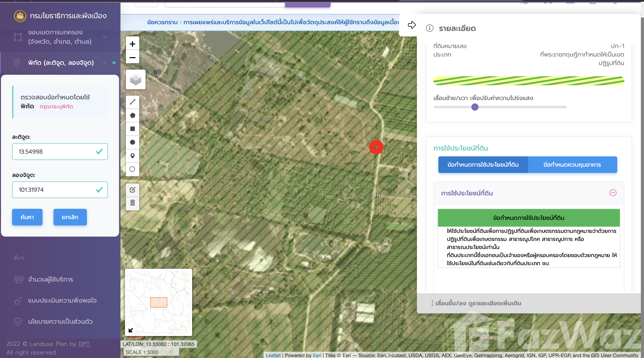Click the map zoom in button

click(x=132, y=44)
